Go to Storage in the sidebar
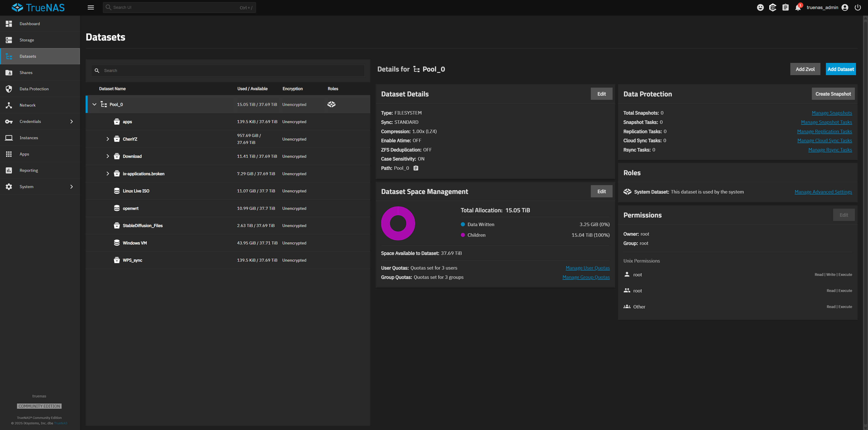Screen dimensions: 868x430 tap(40, 40)
